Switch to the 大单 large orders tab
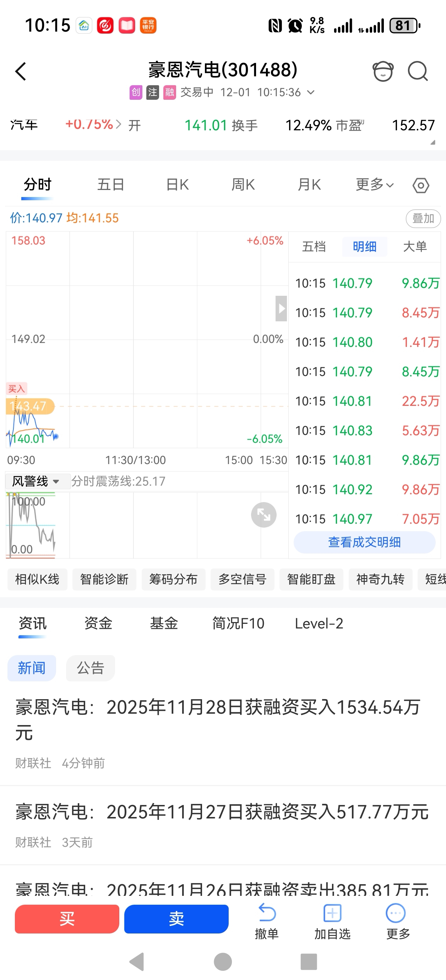 pos(415,246)
